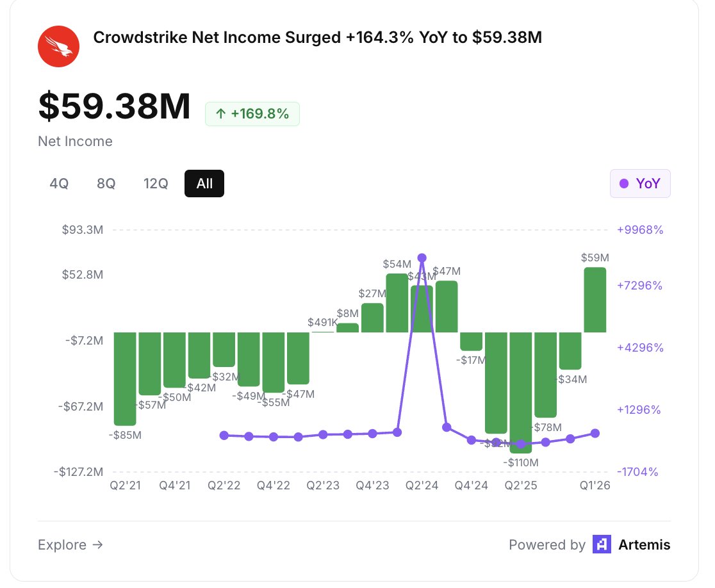This screenshot has height=588, width=715.
Task: Click the $59.38M headline value
Action: pos(114,106)
